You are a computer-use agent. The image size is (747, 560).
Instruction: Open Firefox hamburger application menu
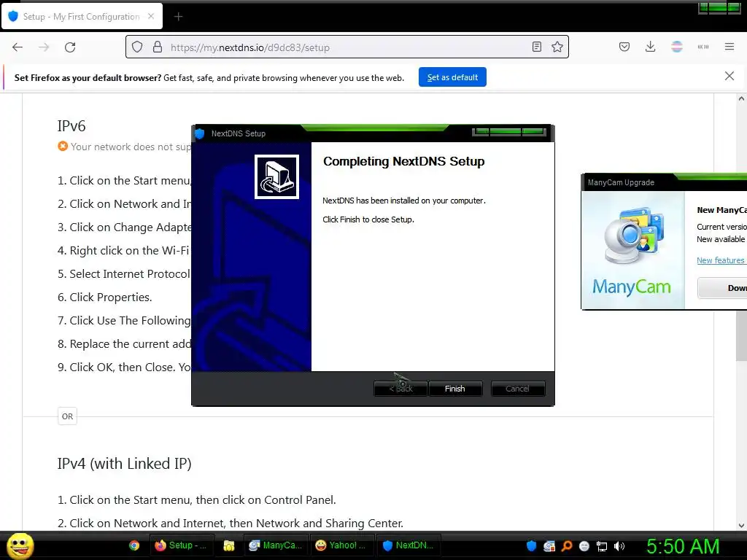click(729, 47)
